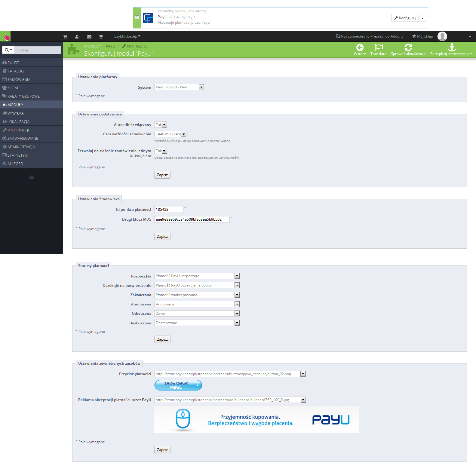The width and height of the screenshot is (476, 466).
Task: Click the Konfiguruj button
Action: click(405, 18)
